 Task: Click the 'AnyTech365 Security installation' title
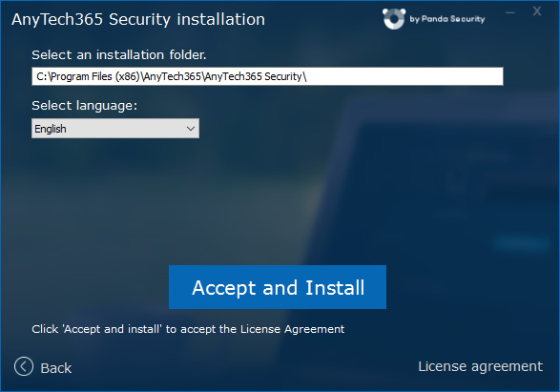point(138,19)
